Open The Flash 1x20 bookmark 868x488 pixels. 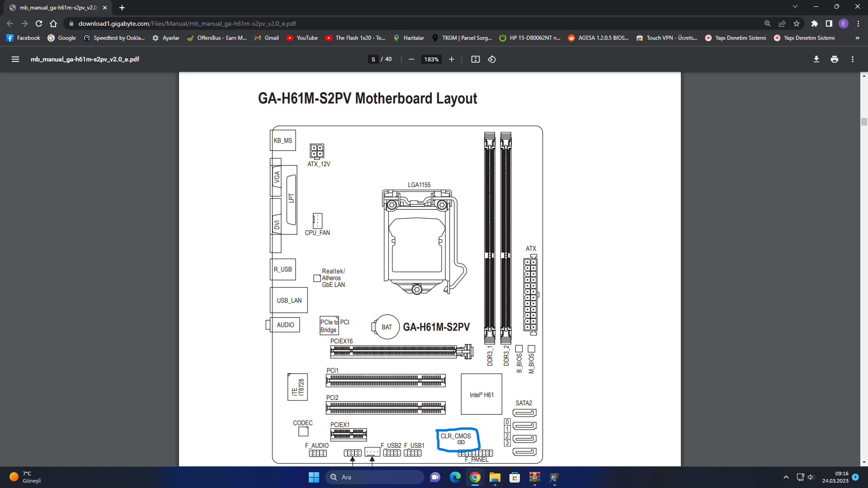tap(355, 38)
